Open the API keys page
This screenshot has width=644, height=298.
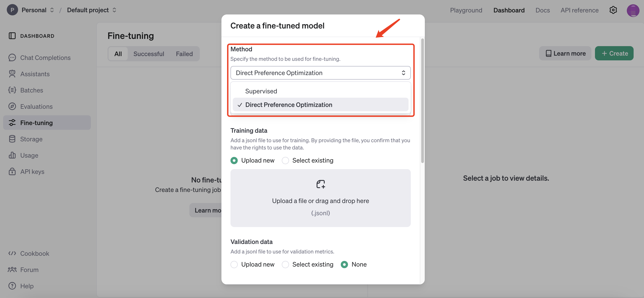[x=32, y=172]
